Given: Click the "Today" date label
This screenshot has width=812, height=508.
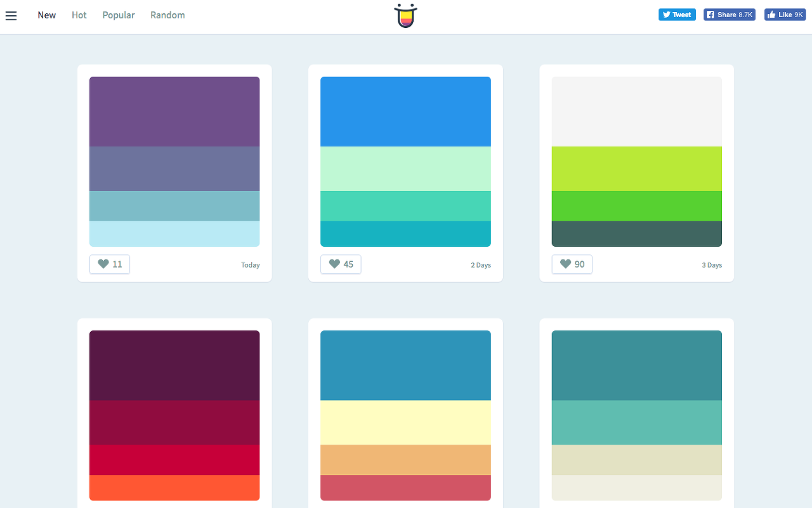Looking at the screenshot, I should click(x=251, y=265).
